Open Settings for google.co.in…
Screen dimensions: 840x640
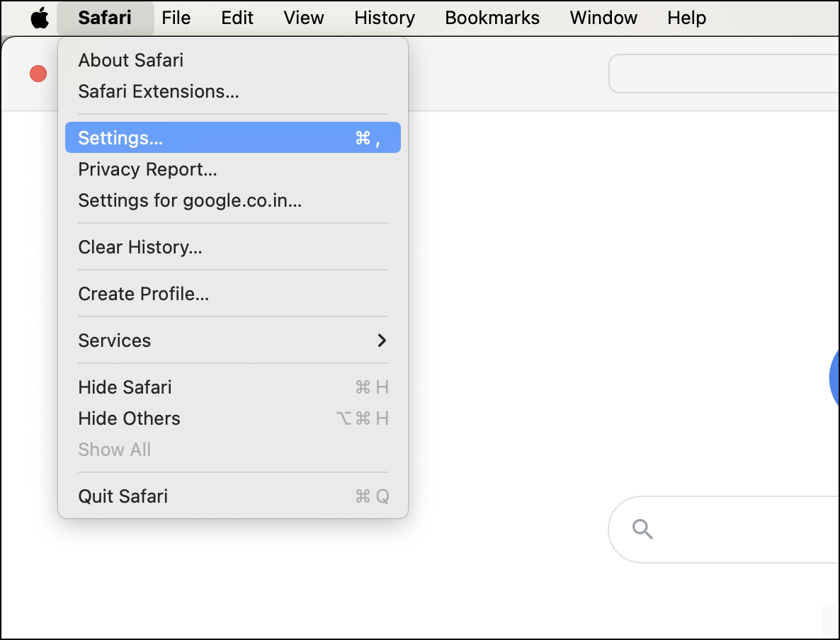click(x=232, y=200)
